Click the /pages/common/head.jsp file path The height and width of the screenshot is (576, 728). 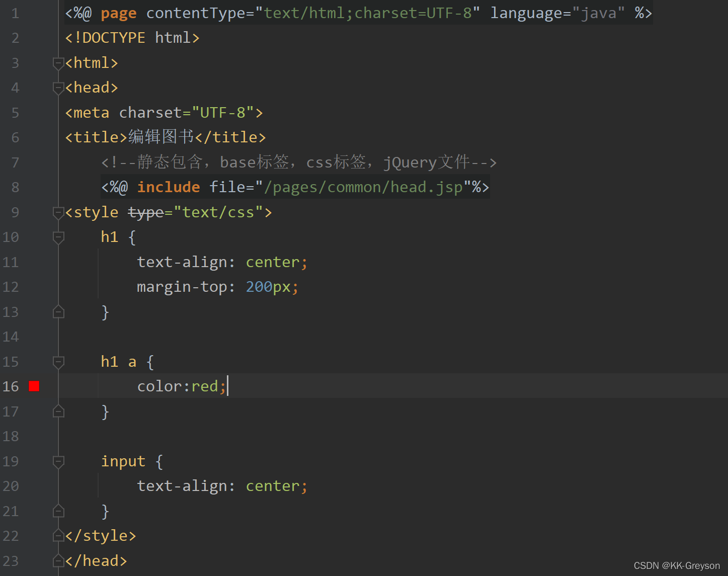(x=363, y=187)
